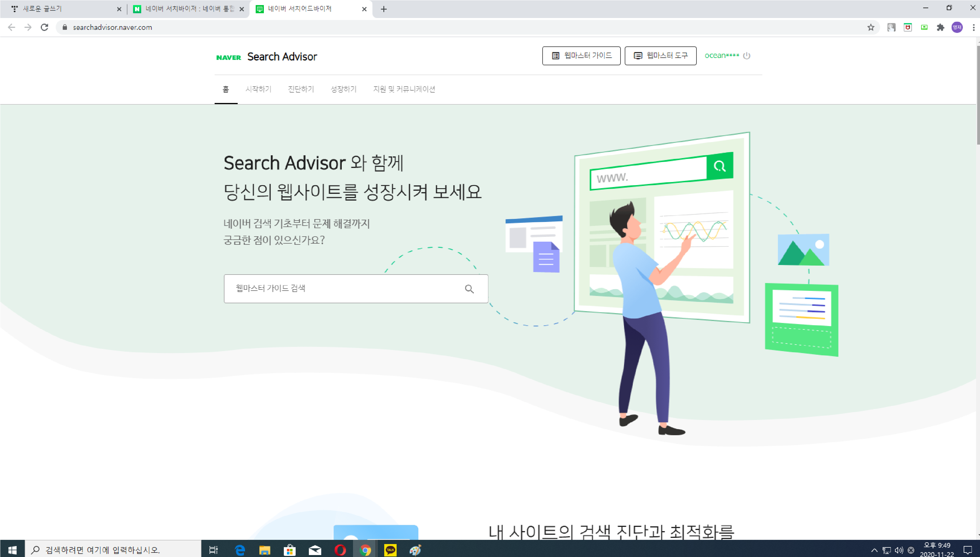
Task: Click the ocean**** account link
Action: click(x=721, y=56)
